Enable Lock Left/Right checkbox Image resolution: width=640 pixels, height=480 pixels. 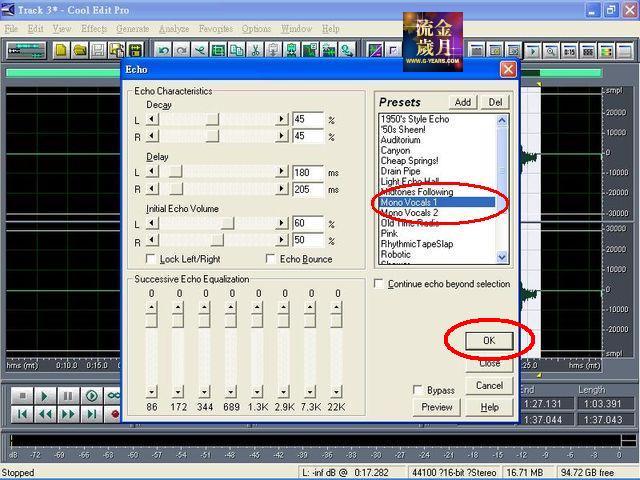tap(151, 259)
